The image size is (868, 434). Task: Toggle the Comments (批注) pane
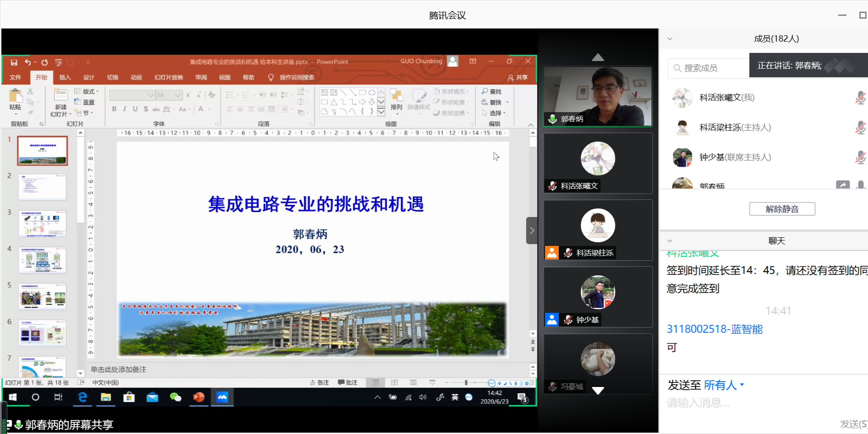(x=348, y=383)
